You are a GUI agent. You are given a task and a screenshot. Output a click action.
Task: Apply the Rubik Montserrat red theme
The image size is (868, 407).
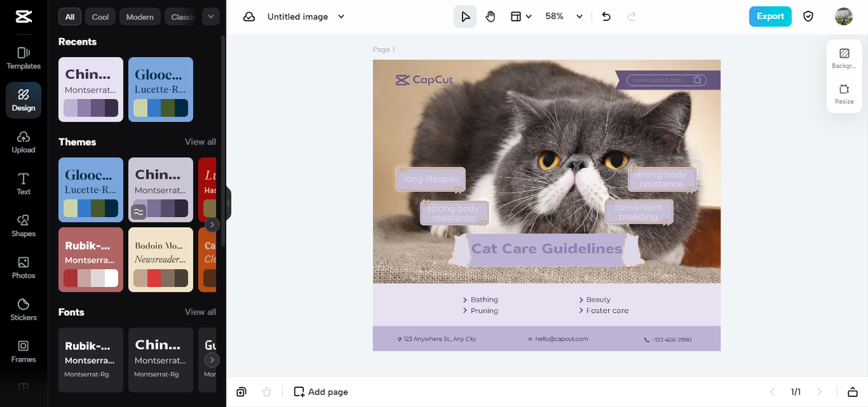[x=91, y=260]
